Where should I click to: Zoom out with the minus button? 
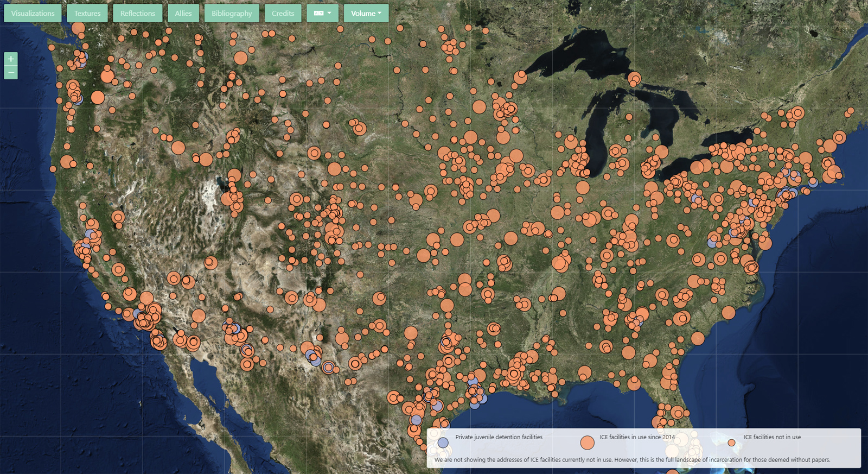point(11,73)
